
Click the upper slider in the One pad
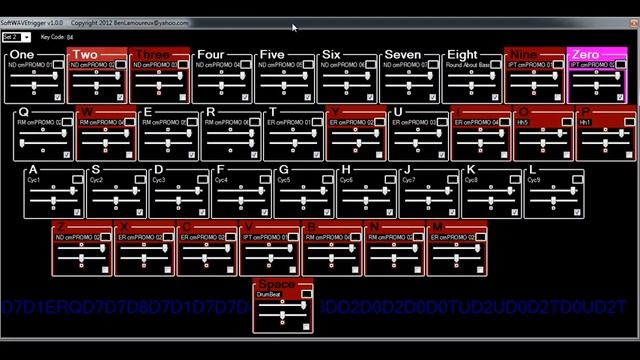(x=34, y=76)
